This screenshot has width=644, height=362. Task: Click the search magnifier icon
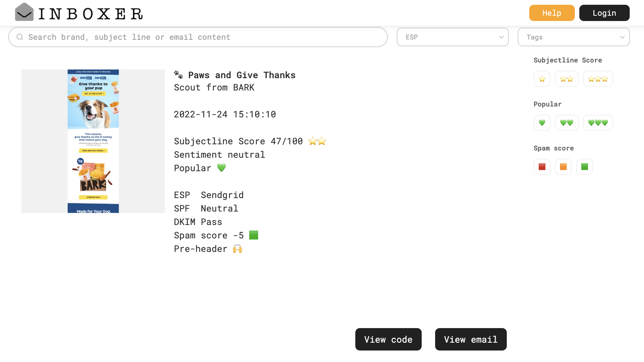(20, 37)
